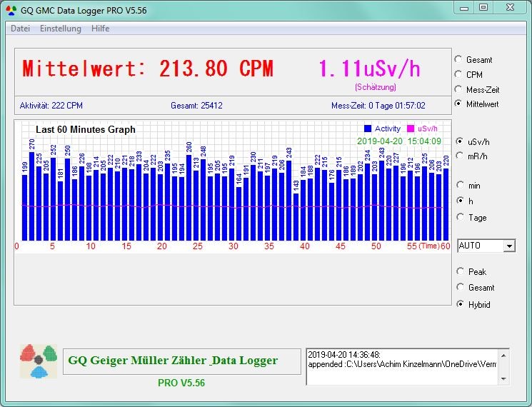Click the lowest bar labeled 143
Screen dimensions: 532x407
[x=296, y=217]
